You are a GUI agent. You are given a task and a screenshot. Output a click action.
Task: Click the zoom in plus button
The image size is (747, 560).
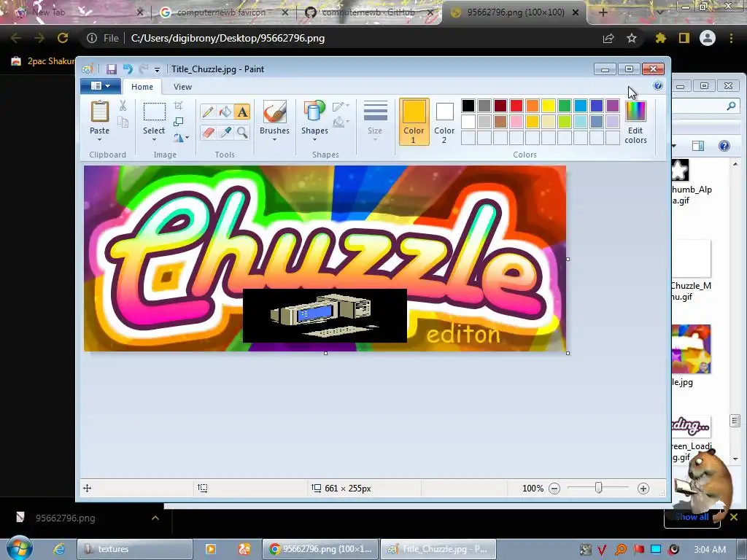[x=643, y=488]
